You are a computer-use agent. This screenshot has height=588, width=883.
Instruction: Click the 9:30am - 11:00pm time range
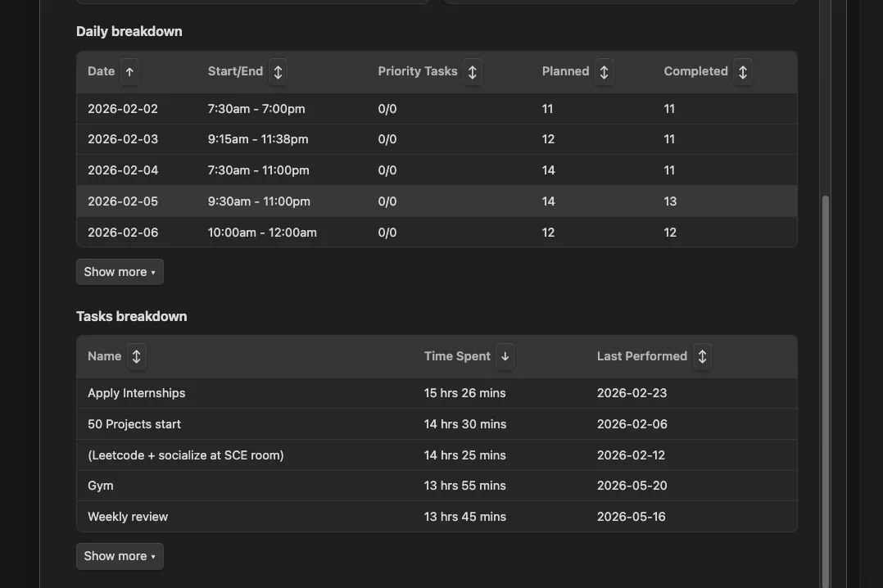pyautogui.click(x=259, y=201)
